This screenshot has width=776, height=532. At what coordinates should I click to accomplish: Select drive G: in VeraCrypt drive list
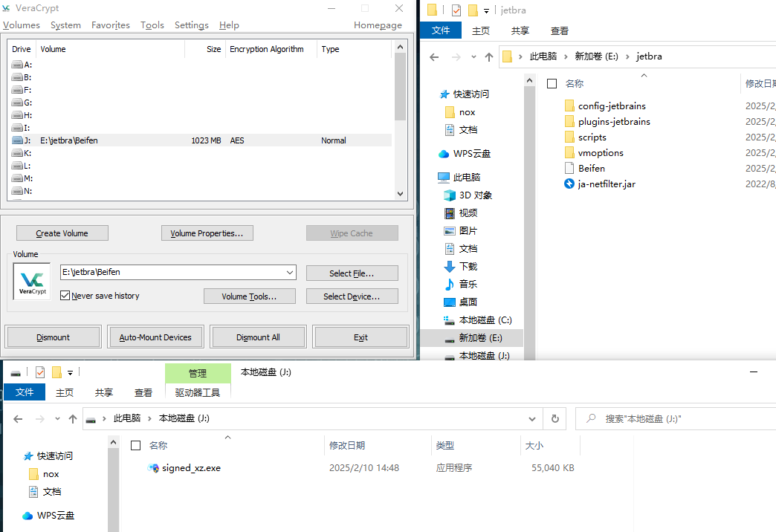(x=22, y=103)
